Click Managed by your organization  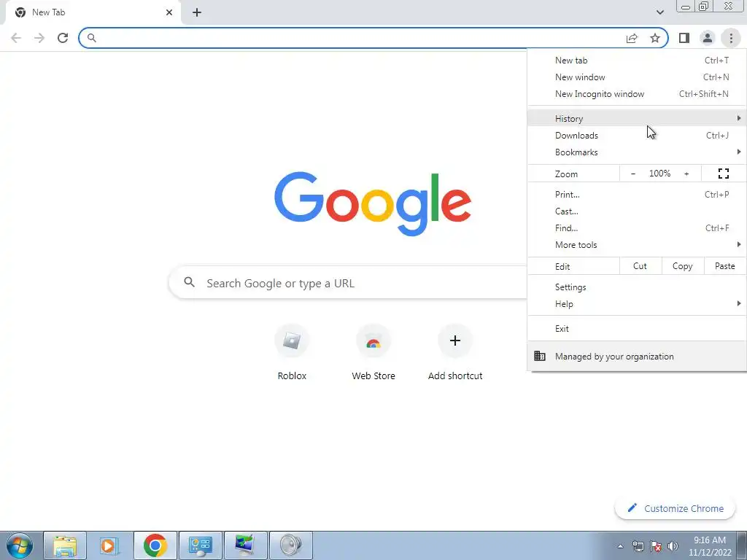click(637, 356)
